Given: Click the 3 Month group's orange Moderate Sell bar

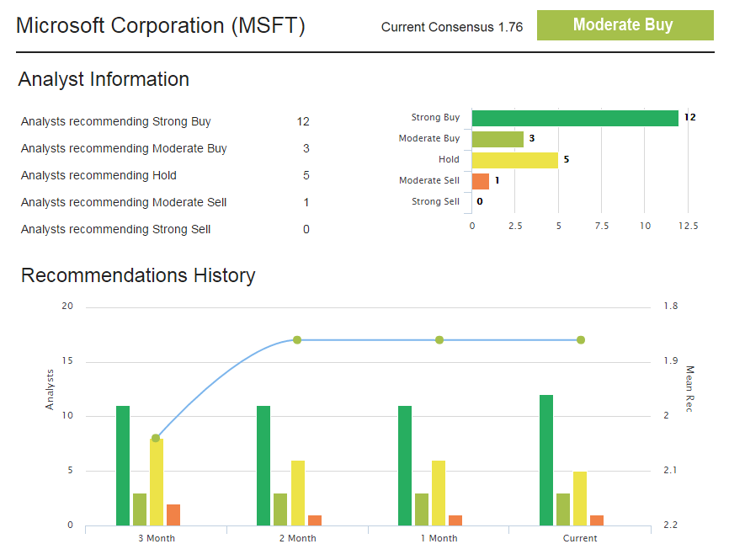Looking at the screenshot, I should tap(173, 515).
